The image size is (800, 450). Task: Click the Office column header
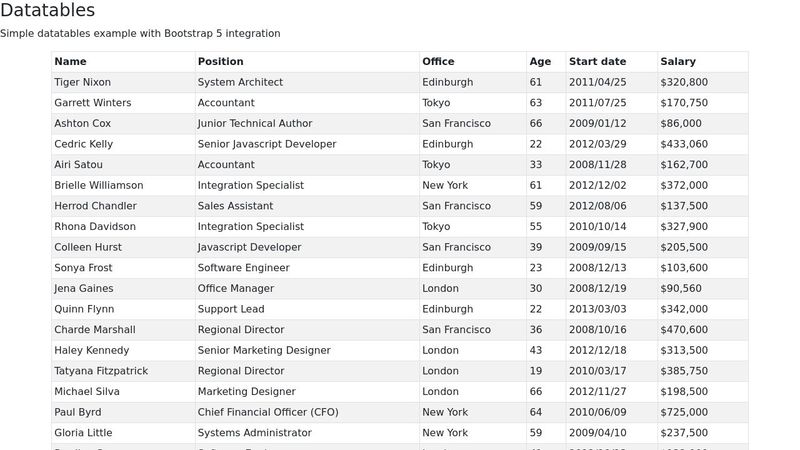pyautogui.click(x=473, y=62)
